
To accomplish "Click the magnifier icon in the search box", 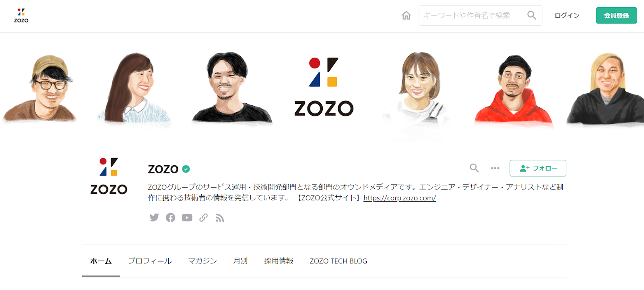I will coord(532,15).
